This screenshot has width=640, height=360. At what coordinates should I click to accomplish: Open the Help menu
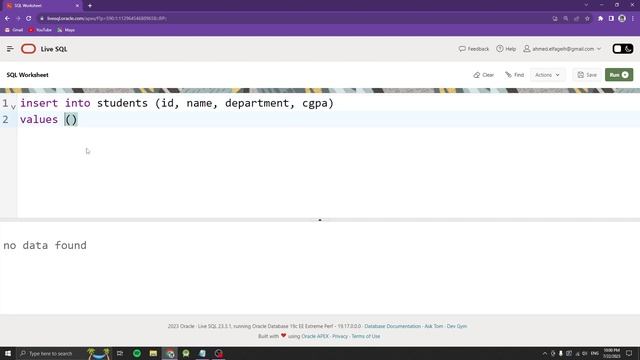point(506,49)
